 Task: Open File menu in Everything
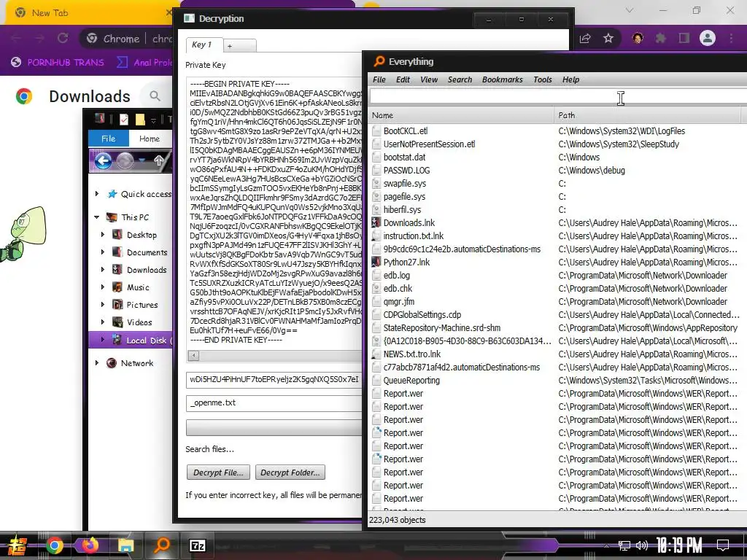(x=379, y=79)
